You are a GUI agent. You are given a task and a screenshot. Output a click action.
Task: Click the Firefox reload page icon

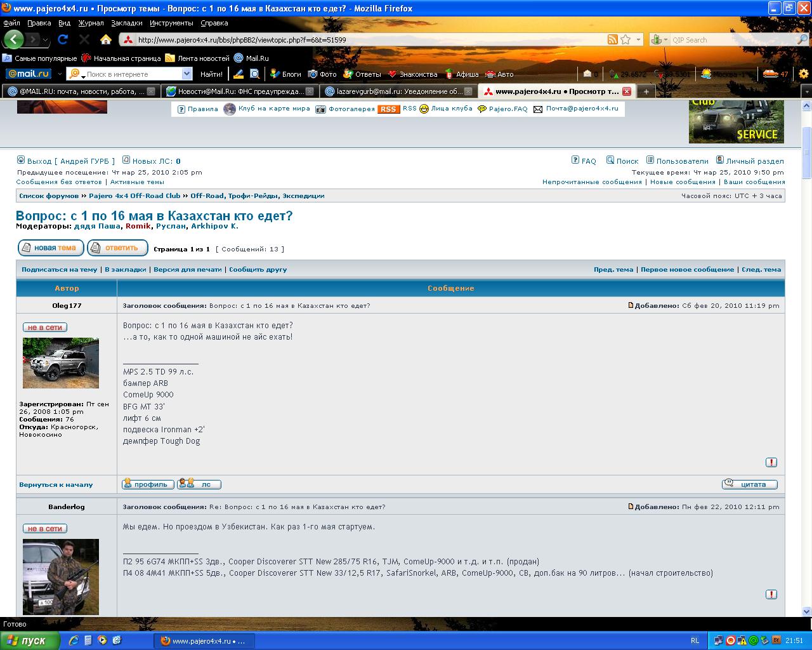tap(63, 39)
